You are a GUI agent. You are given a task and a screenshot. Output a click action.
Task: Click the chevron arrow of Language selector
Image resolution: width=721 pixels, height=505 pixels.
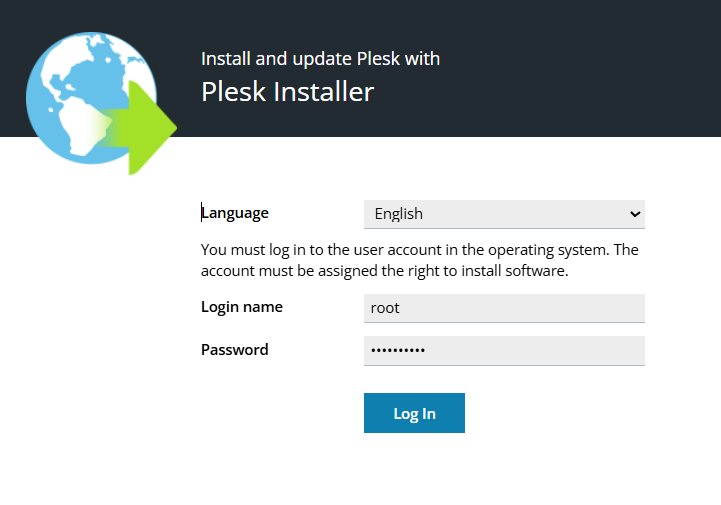coord(635,214)
